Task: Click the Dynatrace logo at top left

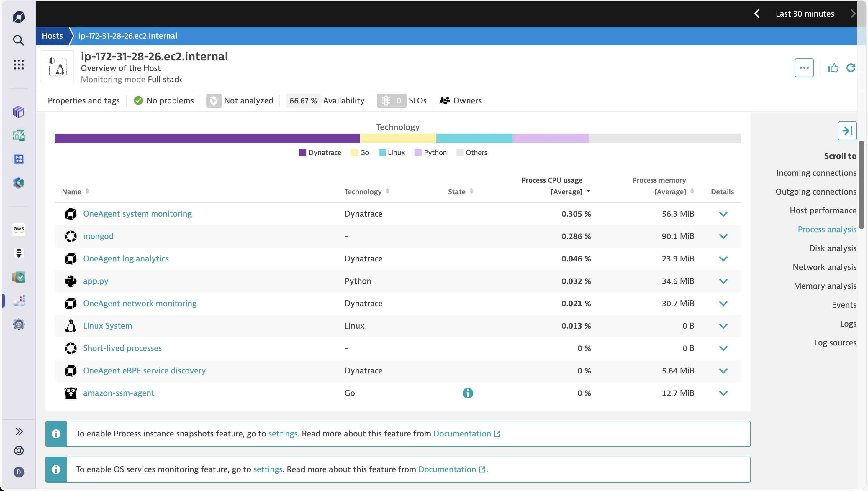Action: pos(19,17)
